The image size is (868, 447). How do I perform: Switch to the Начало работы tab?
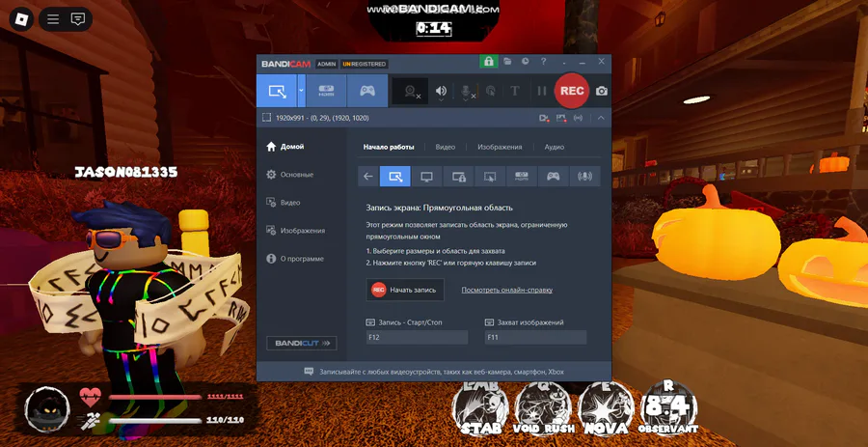[x=389, y=148]
